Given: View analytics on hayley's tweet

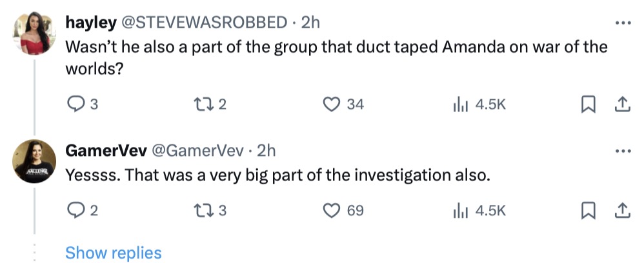Looking at the screenshot, I should click(x=459, y=104).
